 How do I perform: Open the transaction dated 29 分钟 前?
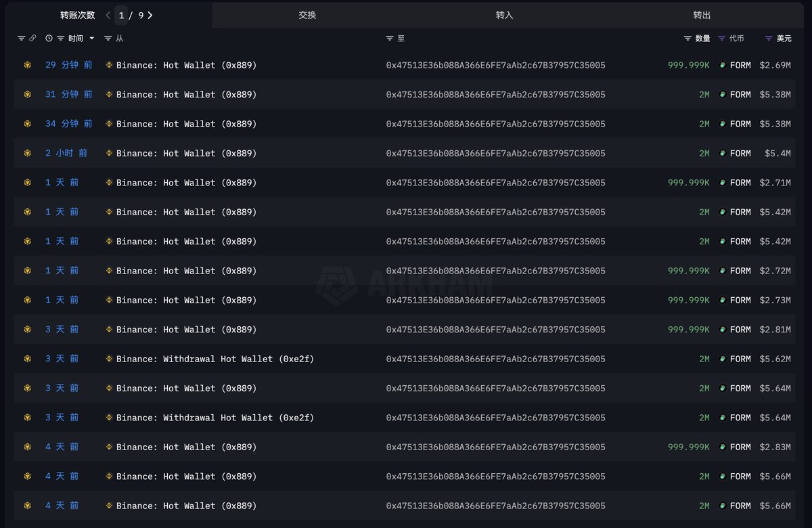[x=69, y=65]
